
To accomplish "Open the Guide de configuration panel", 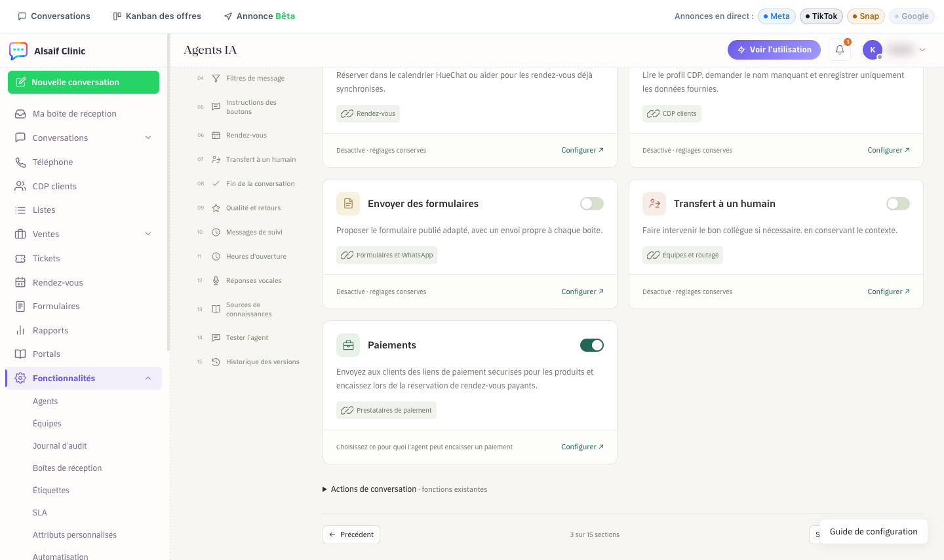I will point(874,532).
